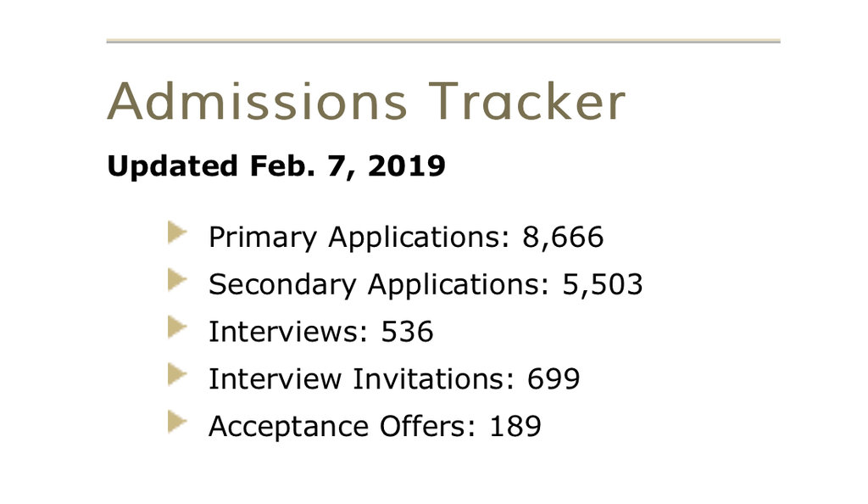The width and height of the screenshot is (868, 504).
Task: Click the 699 invitations count
Action: point(554,378)
